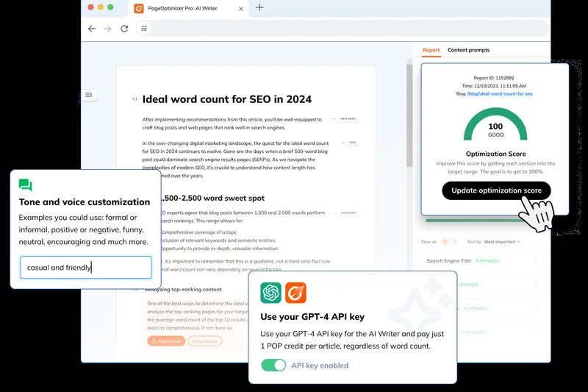
Task: Click the heading Ideal word count for SEO in 2024
Action: 227,99
